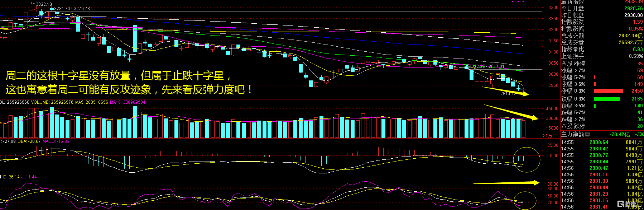This screenshot has height=210, width=644.
Task: Select the 总成交额 value 2832.34亿
Action: 630,36
